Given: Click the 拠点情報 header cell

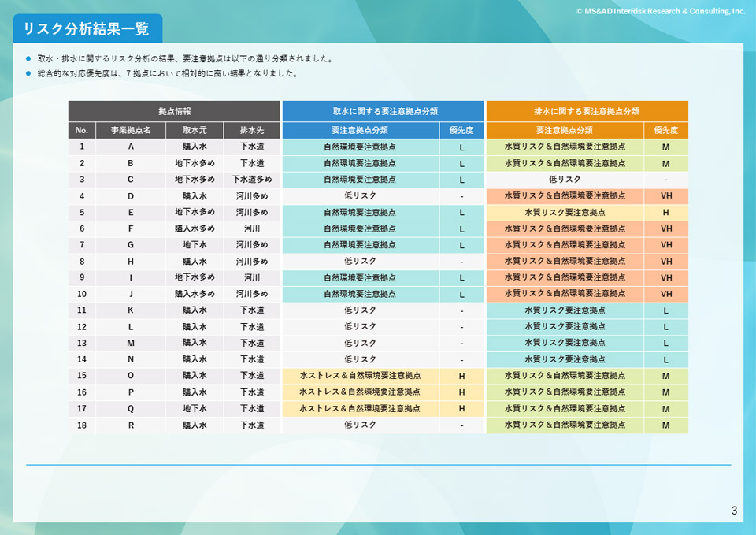Looking at the screenshot, I should coord(174,111).
